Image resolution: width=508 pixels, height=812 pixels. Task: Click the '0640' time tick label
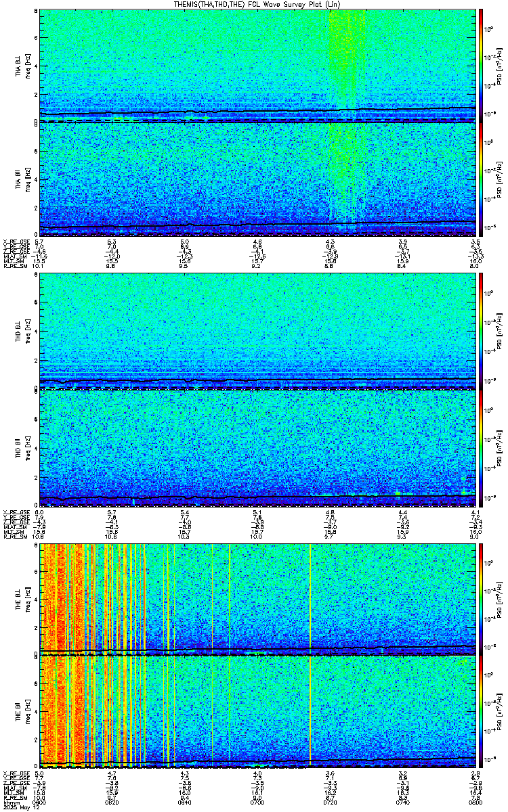coord(185,803)
